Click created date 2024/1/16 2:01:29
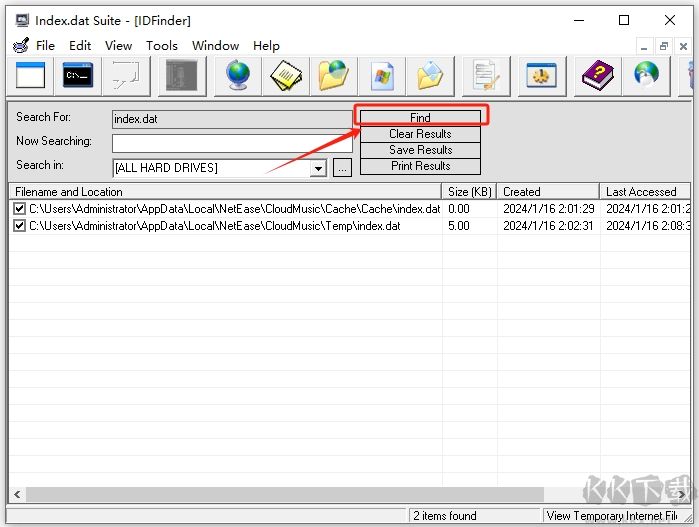The image size is (699, 527). click(x=549, y=209)
